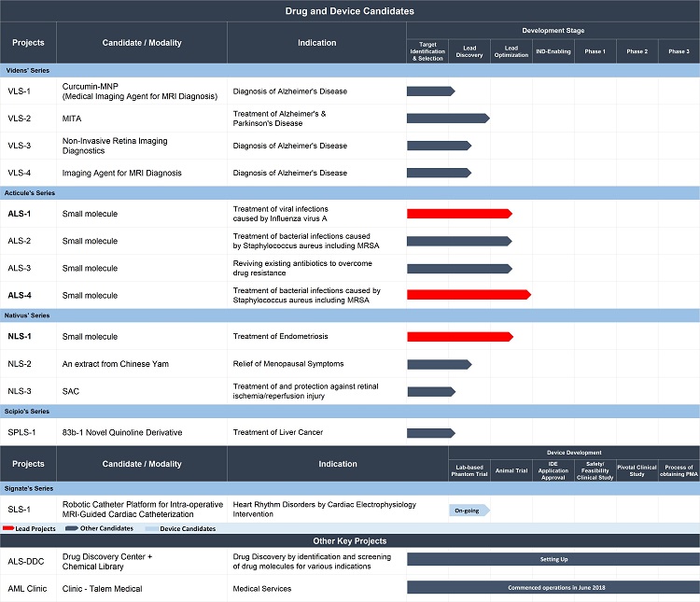
Task: Click the VLS-1 Curcumin-MNP progress arrow
Action: point(431,91)
